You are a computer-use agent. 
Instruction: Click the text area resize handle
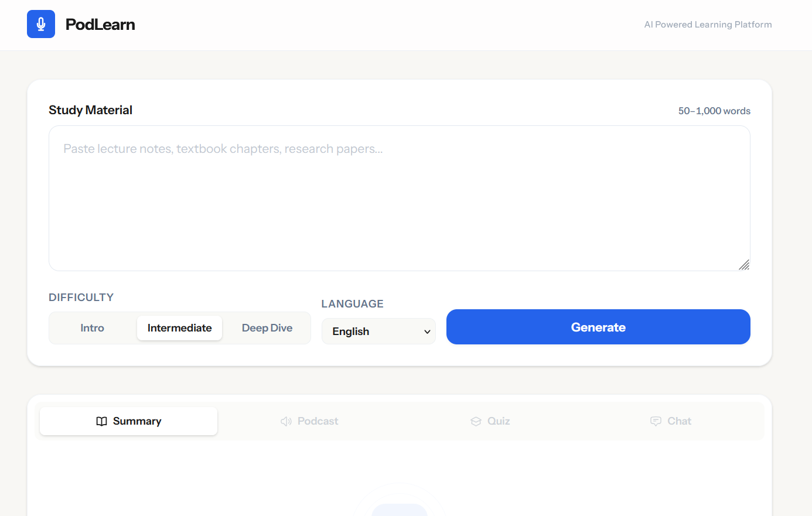(745, 265)
